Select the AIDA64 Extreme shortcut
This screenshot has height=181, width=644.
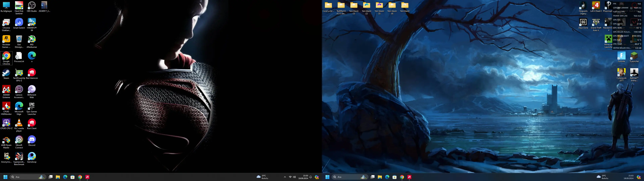pos(6,92)
